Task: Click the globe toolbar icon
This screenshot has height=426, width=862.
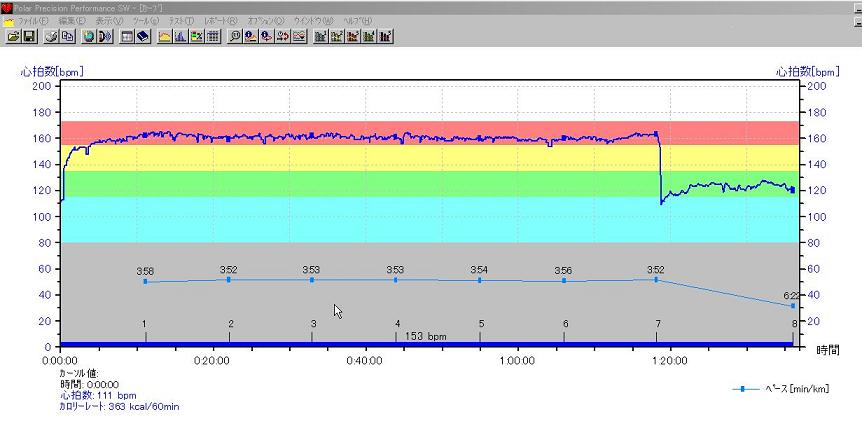Action: 90,37
